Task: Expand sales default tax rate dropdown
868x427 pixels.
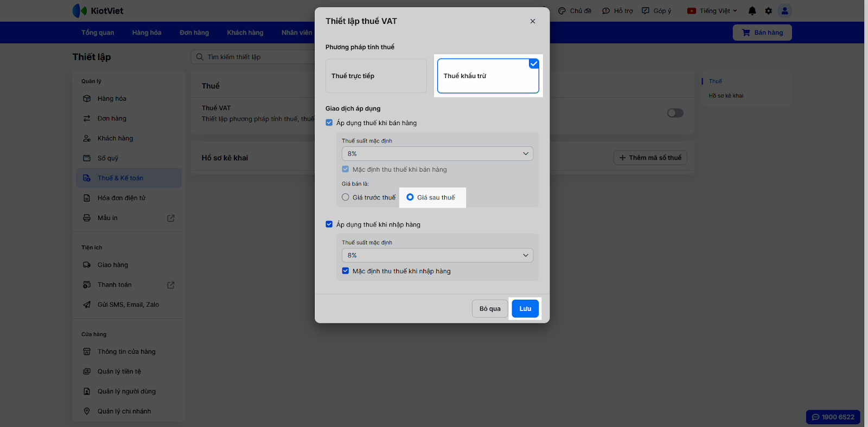Action: 437,154
